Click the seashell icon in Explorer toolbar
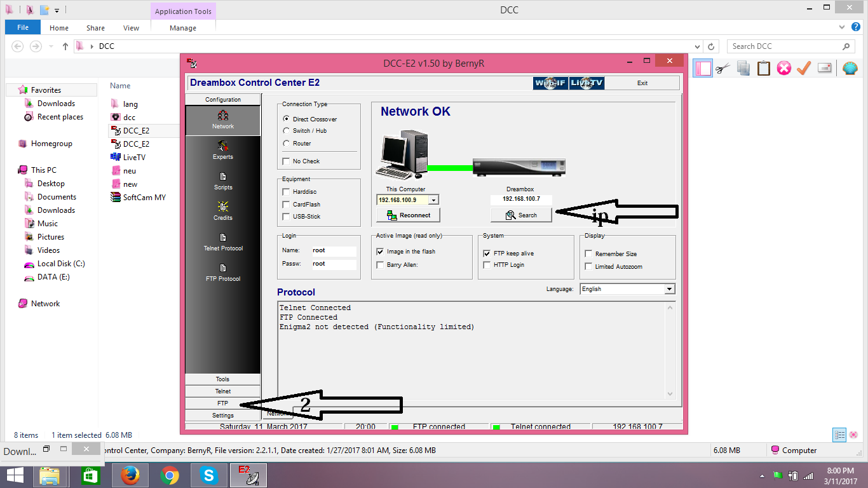 [x=850, y=68]
